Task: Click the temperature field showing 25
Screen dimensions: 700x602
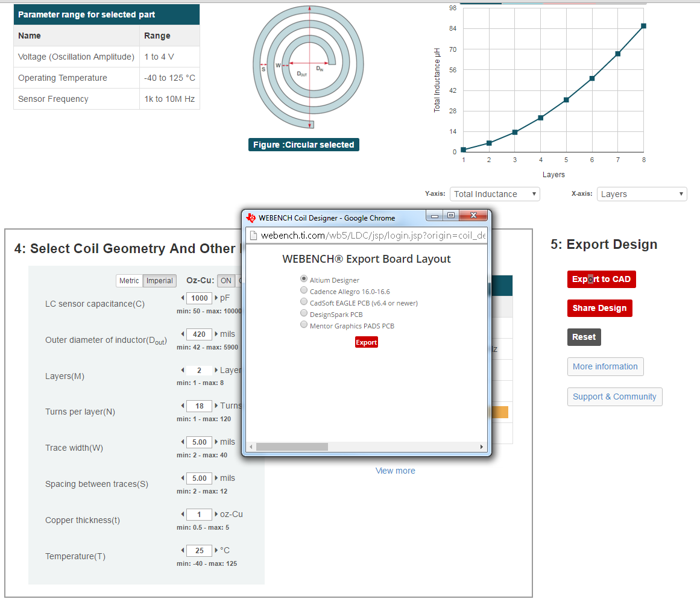Action: click(199, 551)
